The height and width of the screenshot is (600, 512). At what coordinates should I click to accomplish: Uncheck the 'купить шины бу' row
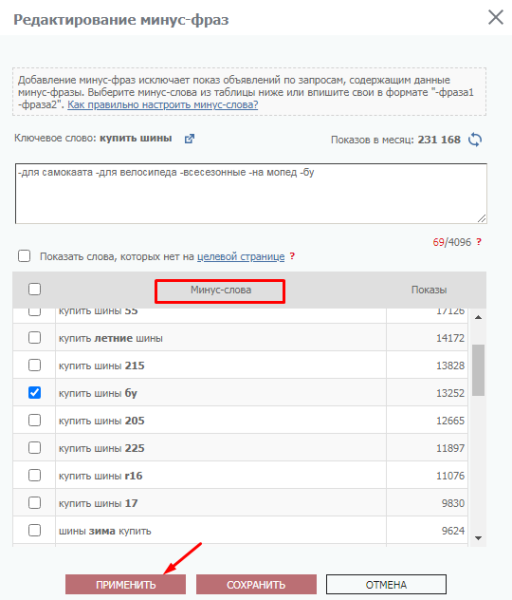(34, 393)
